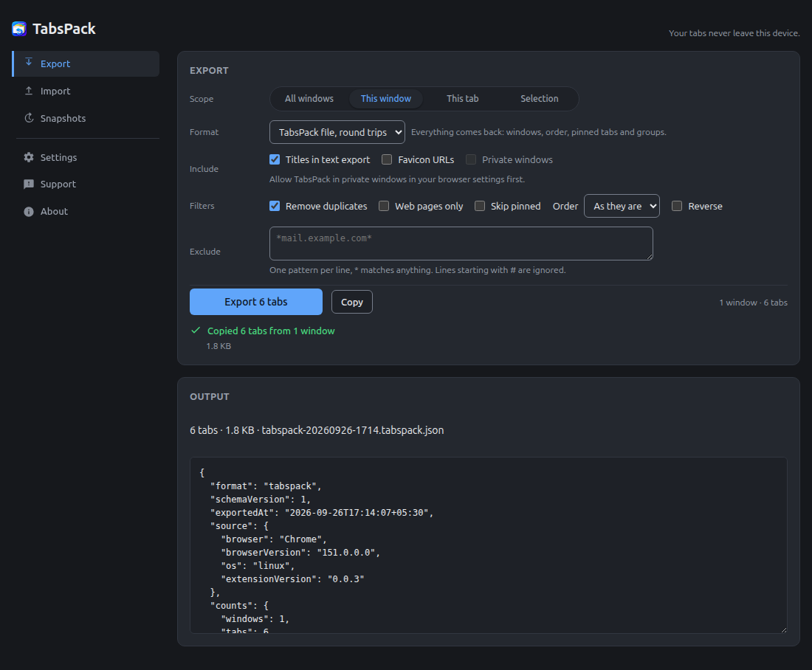Click the Support chat bubble icon
This screenshot has height=670, width=812.
pos(29,184)
